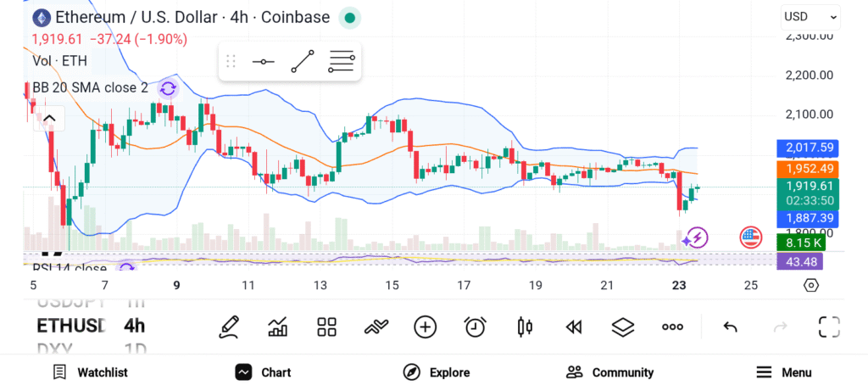The height and width of the screenshot is (391, 868).
Task: Create an alert with the alarm clock icon
Action: (x=475, y=327)
